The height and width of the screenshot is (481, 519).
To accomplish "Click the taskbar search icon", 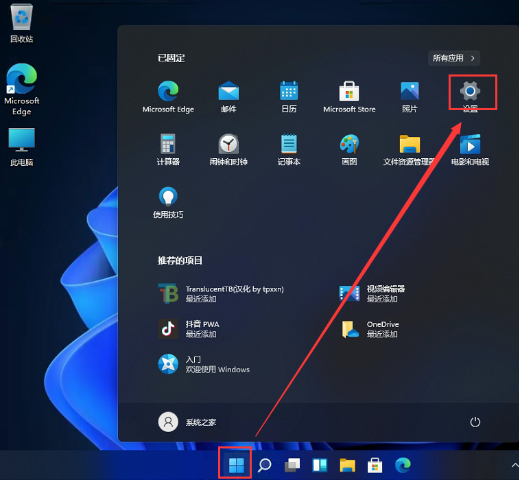I will pyautogui.click(x=264, y=465).
